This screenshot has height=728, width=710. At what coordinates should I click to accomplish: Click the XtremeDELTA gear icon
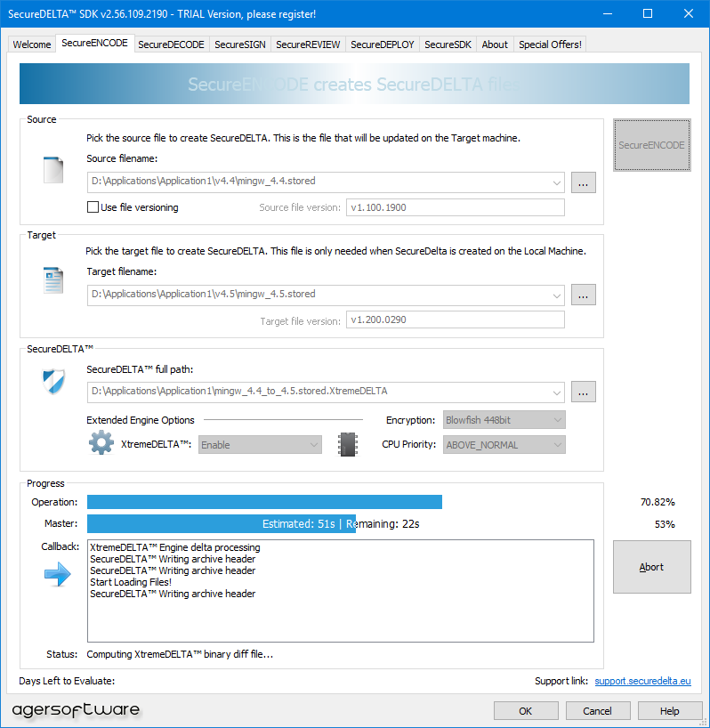pyautogui.click(x=101, y=442)
